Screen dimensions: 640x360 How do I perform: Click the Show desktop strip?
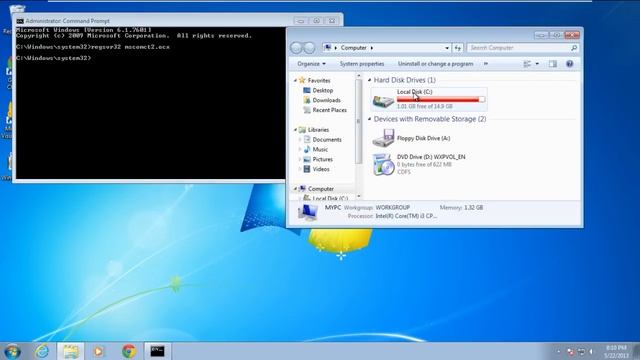point(637,351)
